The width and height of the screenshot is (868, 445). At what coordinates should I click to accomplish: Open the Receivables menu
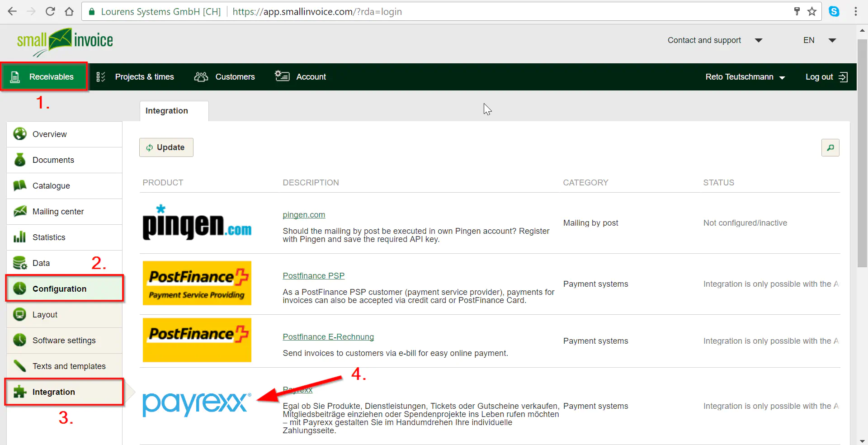click(44, 77)
